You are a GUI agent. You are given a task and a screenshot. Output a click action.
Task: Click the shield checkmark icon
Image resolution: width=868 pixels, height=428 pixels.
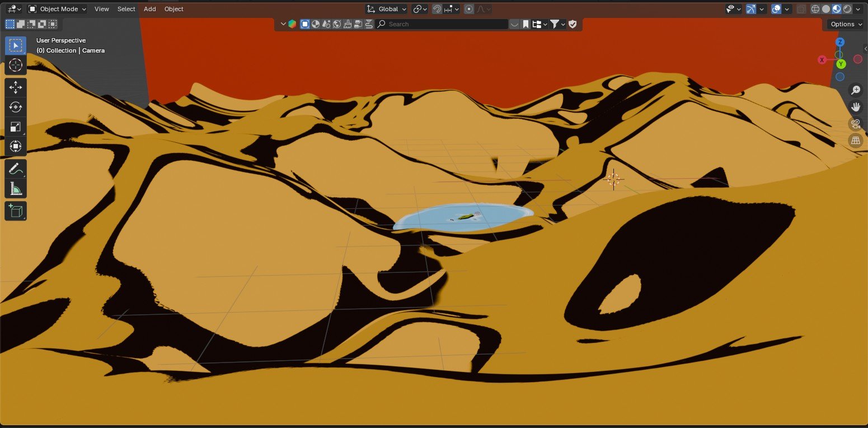tap(573, 24)
